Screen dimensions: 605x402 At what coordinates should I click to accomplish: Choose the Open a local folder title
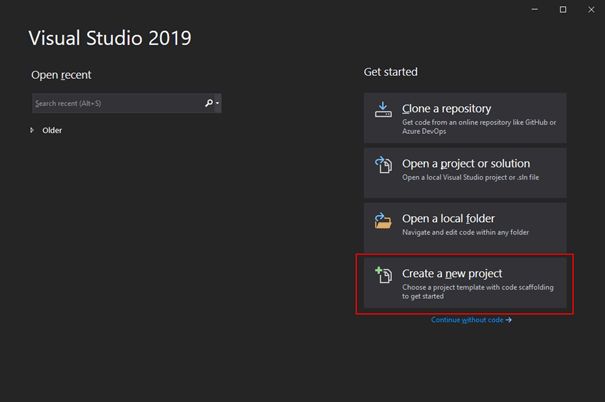pyautogui.click(x=448, y=219)
